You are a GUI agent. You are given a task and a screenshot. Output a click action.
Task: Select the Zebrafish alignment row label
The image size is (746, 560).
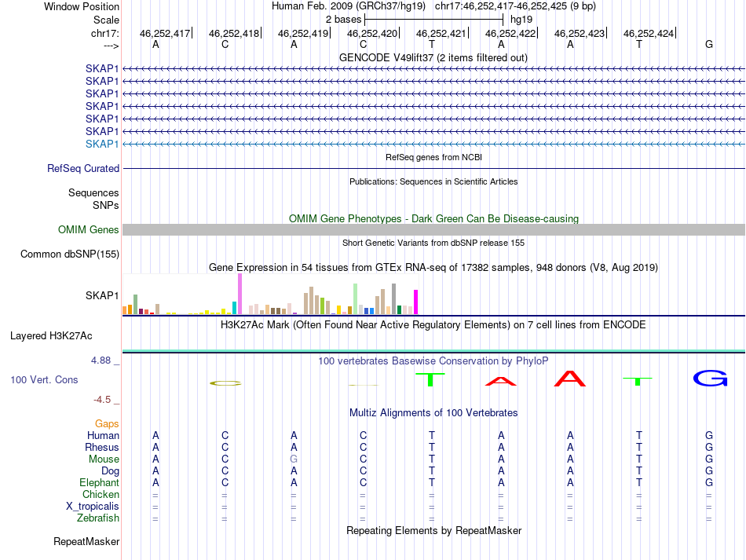(98, 518)
